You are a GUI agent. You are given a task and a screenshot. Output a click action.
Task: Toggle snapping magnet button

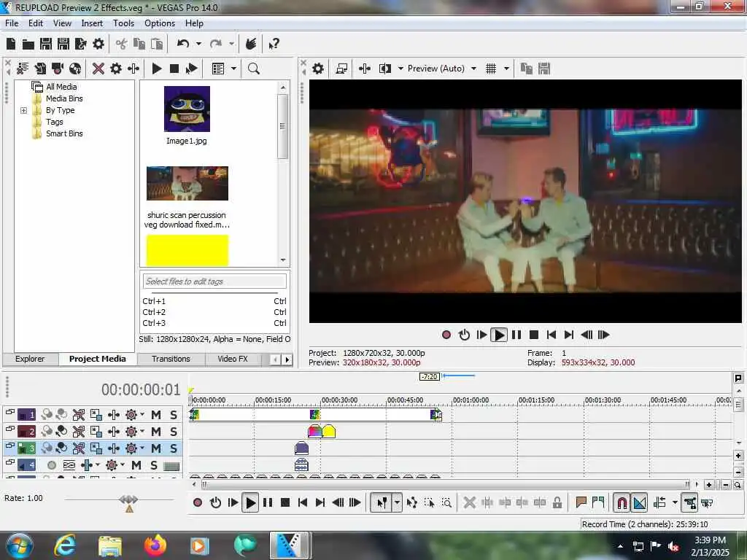(x=622, y=502)
